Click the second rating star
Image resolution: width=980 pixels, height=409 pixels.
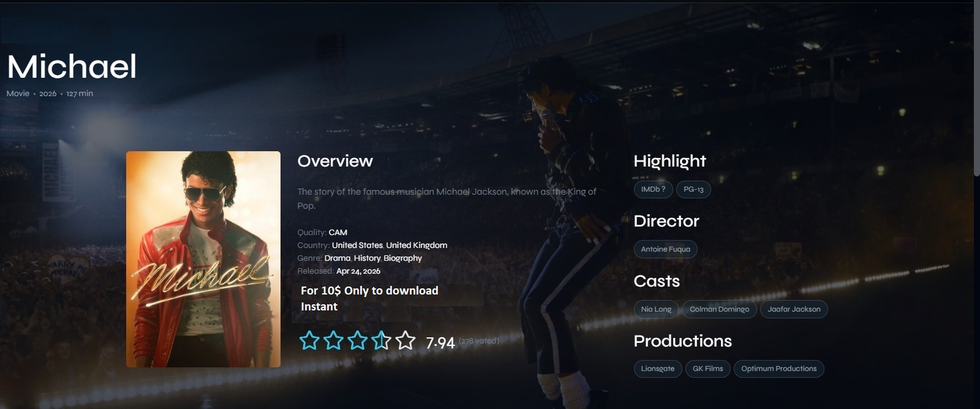tap(333, 340)
